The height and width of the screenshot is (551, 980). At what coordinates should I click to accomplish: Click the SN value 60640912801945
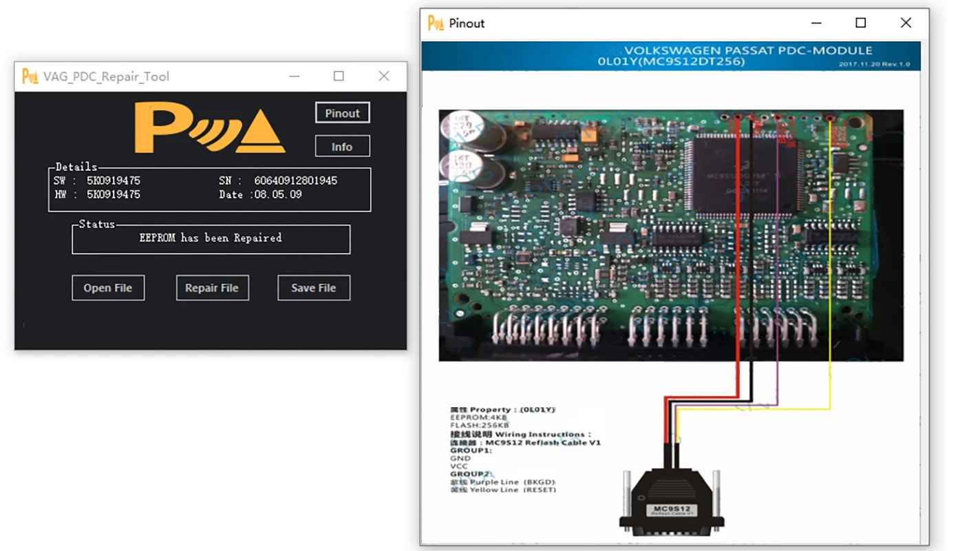click(x=295, y=180)
